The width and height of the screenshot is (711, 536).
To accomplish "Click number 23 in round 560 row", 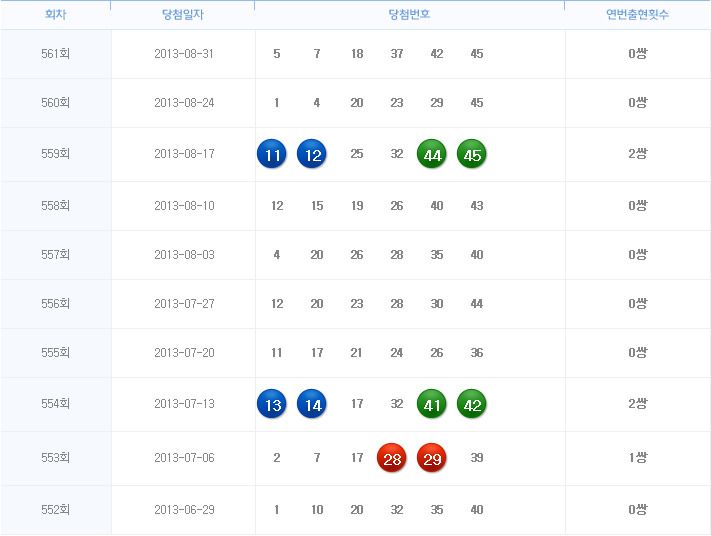I will pos(397,102).
